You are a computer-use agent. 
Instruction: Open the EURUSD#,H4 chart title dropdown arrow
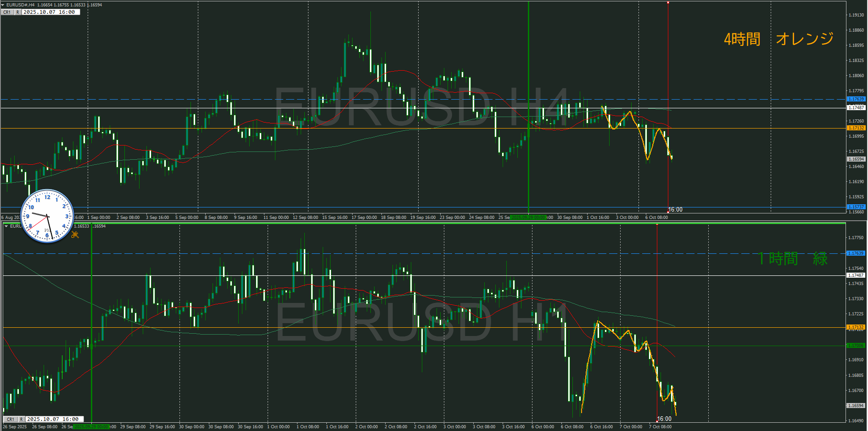click(3, 5)
